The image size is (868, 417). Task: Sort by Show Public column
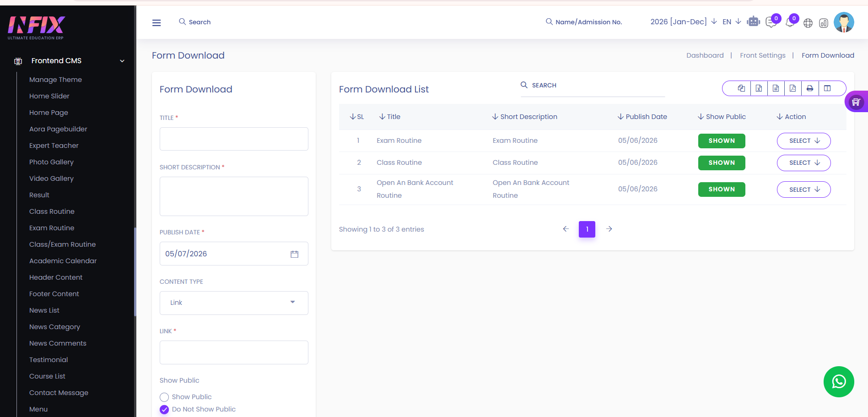coord(722,117)
